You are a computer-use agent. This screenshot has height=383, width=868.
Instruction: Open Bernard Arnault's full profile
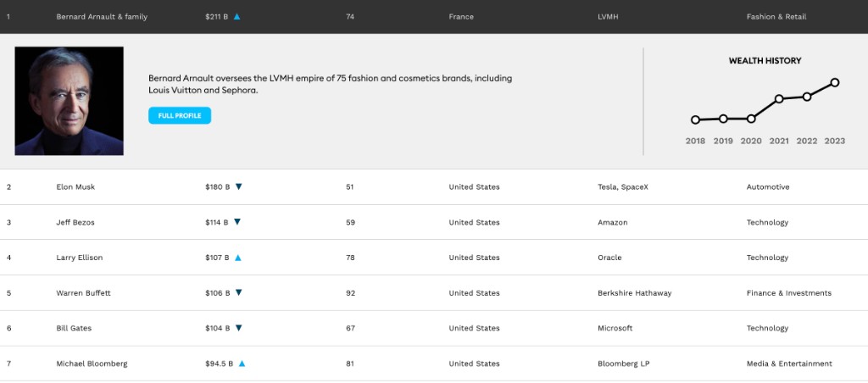pos(179,115)
